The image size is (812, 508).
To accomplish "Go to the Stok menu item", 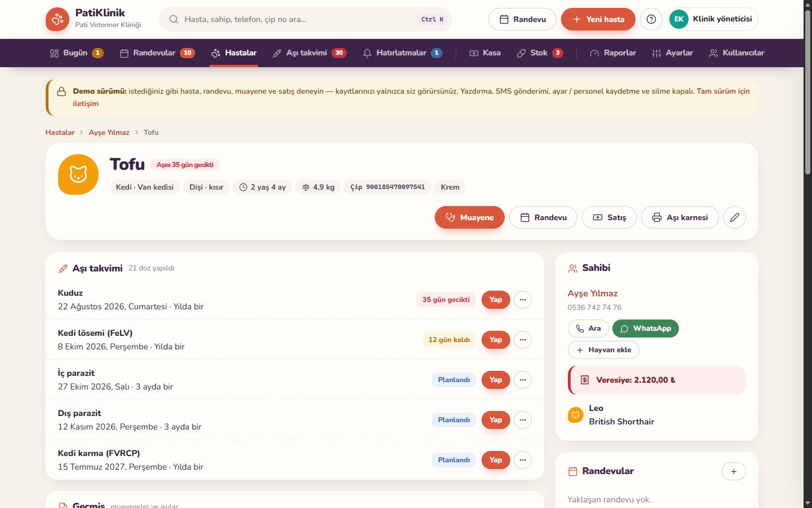I will click(x=540, y=53).
